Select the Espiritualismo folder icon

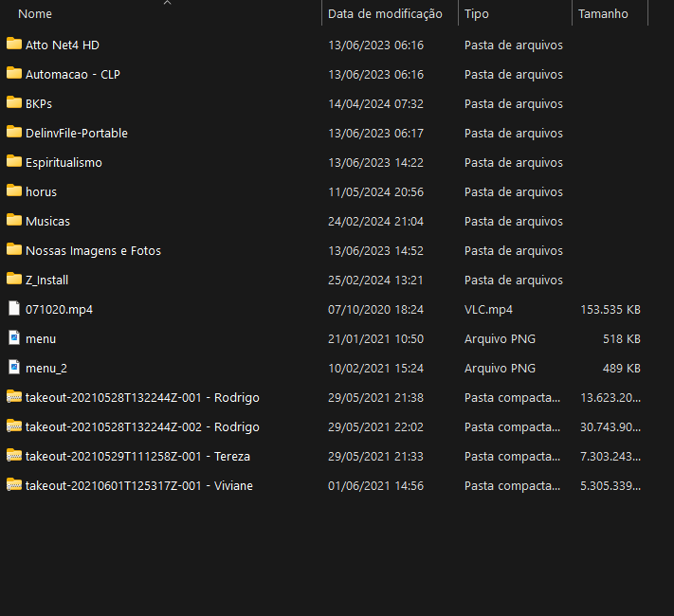(14, 162)
